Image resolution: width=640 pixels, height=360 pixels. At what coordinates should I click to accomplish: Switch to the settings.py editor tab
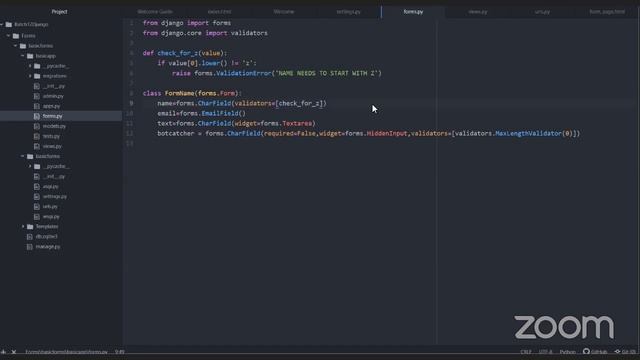(348, 12)
